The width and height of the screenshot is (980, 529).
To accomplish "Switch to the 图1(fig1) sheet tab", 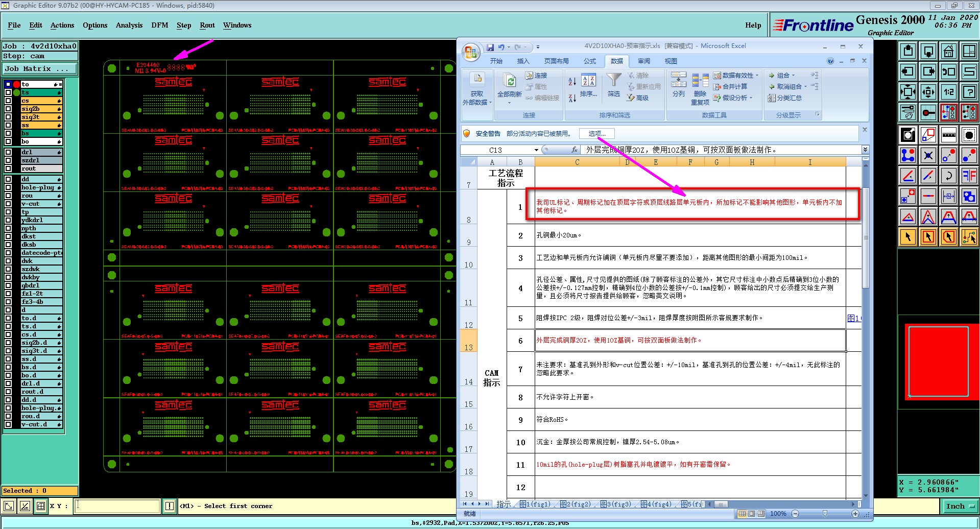I will click(535, 504).
